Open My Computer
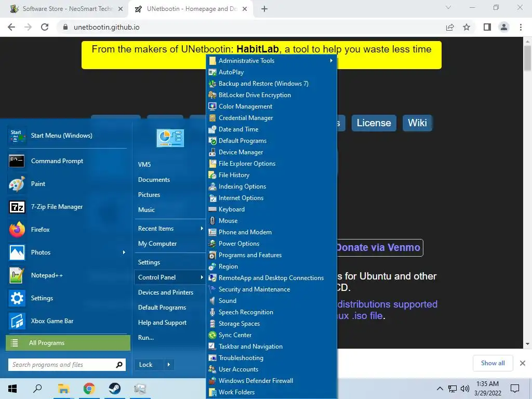The image size is (532, 399). tap(170, 244)
